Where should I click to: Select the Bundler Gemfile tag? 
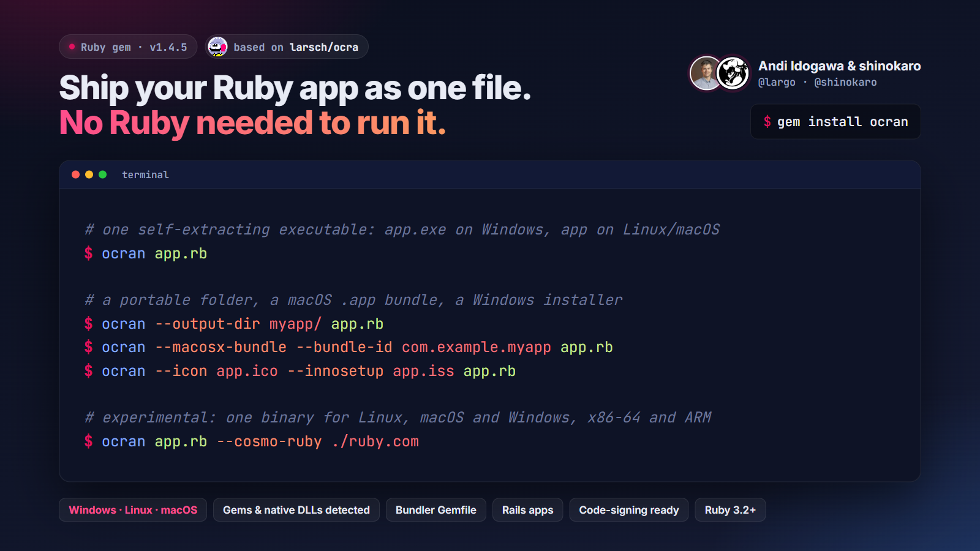click(436, 510)
